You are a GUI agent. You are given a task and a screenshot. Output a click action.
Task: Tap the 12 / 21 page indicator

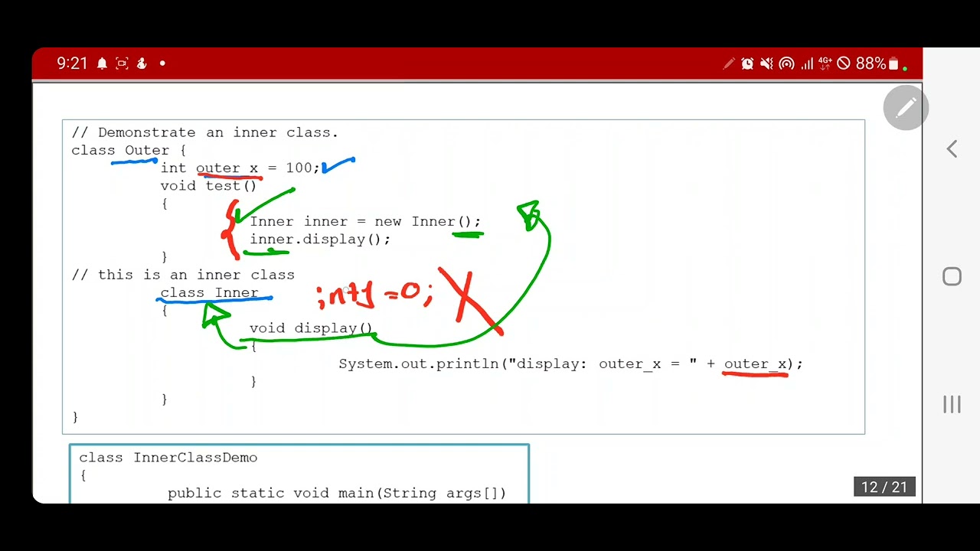click(x=884, y=487)
